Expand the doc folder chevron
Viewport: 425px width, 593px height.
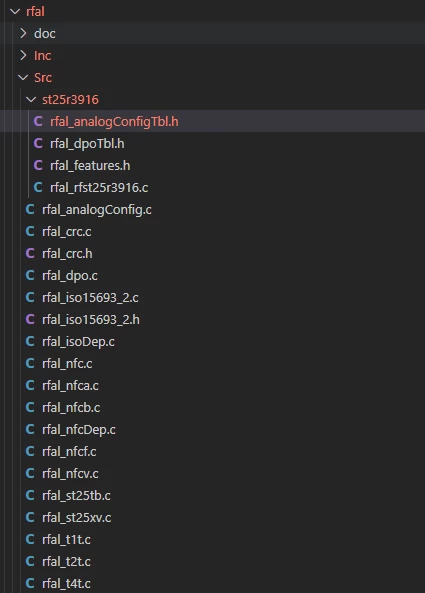pos(23,34)
